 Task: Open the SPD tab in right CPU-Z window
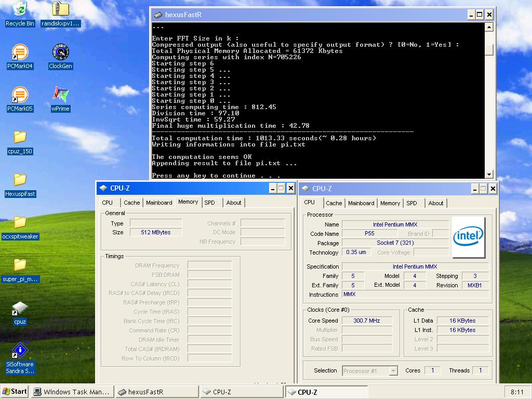point(411,203)
